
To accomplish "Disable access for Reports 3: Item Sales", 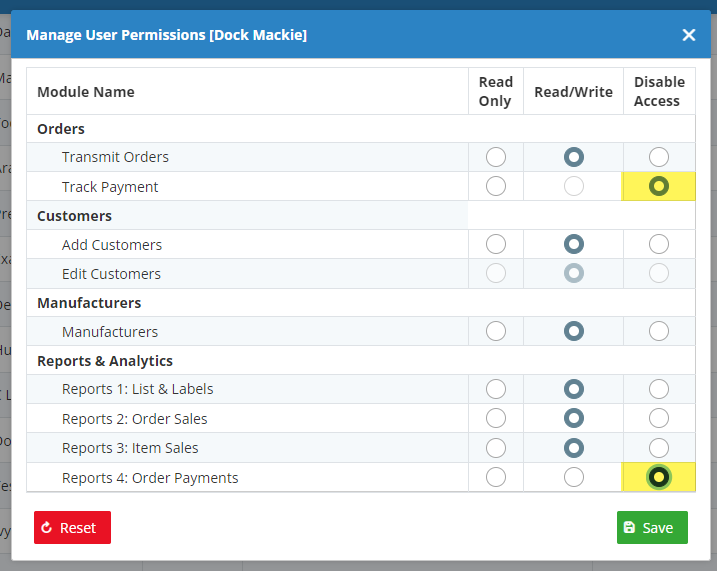I will point(658,448).
